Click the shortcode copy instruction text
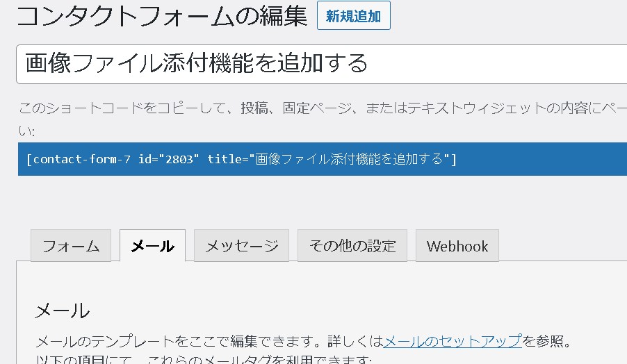This screenshot has width=627, height=364. pyautogui.click(x=278, y=109)
